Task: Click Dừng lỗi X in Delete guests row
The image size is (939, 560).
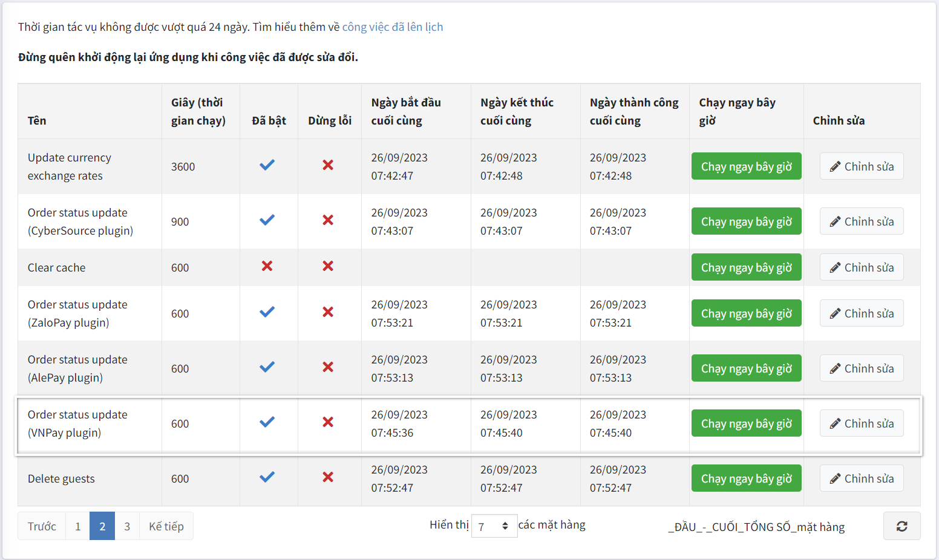Action: click(x=328, y=477)
